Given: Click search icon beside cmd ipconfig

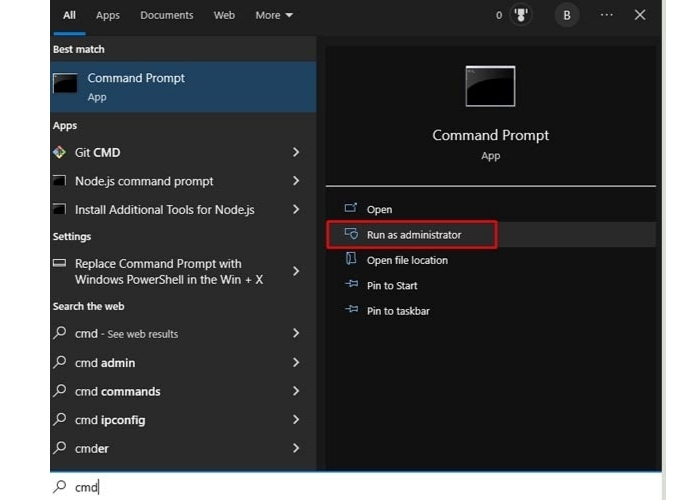Looking at the screenshot, I should click(59, 419).
